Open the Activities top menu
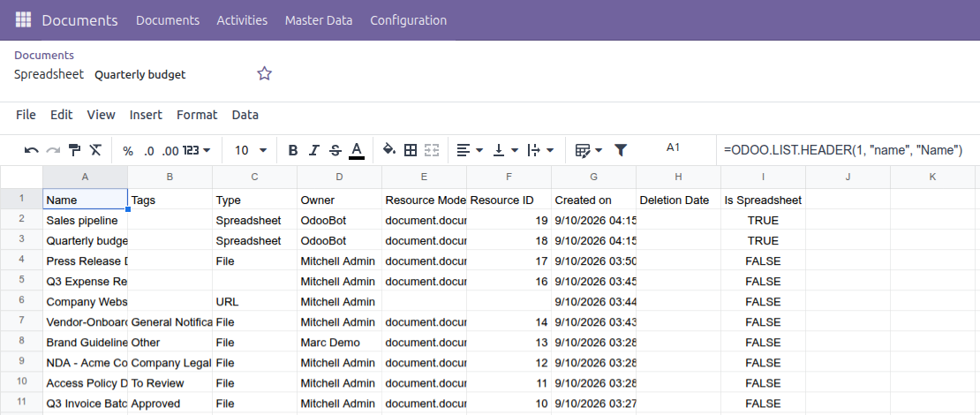 pos(242,20)
